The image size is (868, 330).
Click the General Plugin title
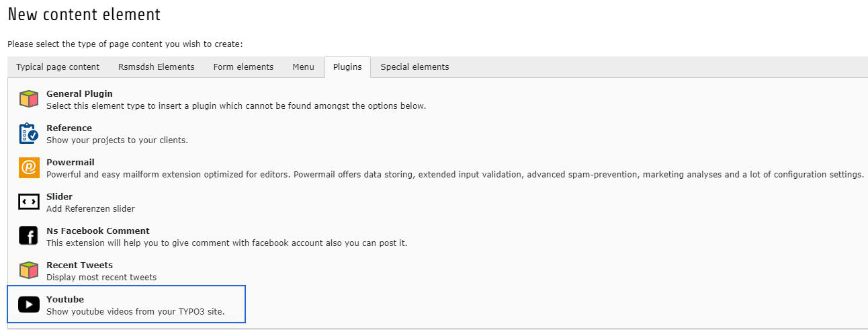coord(79,93)
